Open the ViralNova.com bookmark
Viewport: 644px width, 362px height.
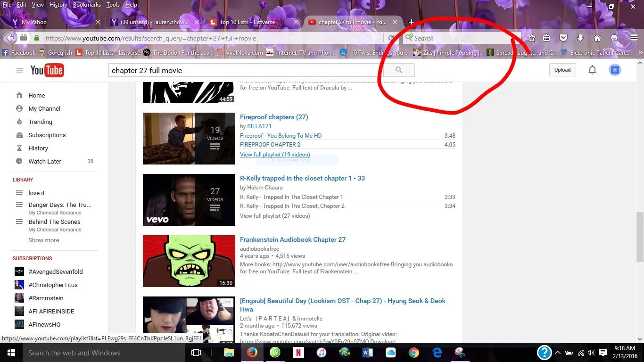(x=239, y=53)
